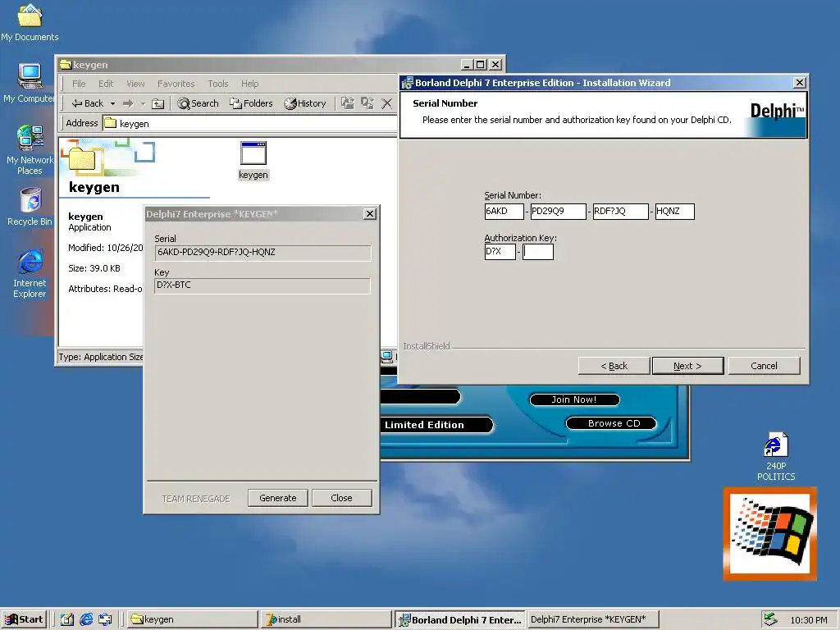This screenshot has width=840, height=630.
Task: Click the Move To icon in Explorer toolbar
Action: point(348,103)
